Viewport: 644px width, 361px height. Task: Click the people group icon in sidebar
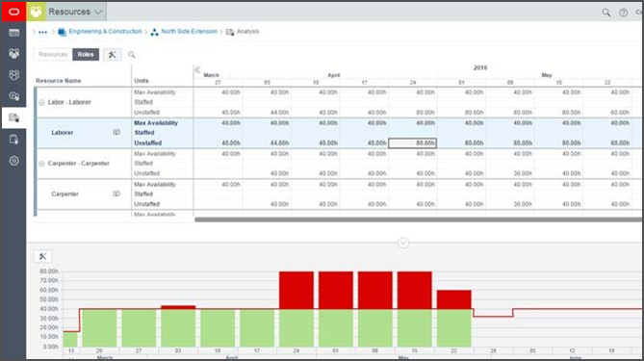click(x=14, y=53)
